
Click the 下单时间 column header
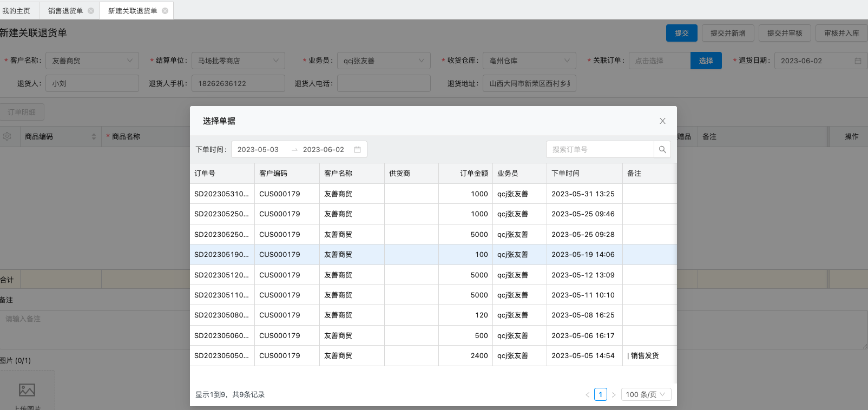coord(584,173)
